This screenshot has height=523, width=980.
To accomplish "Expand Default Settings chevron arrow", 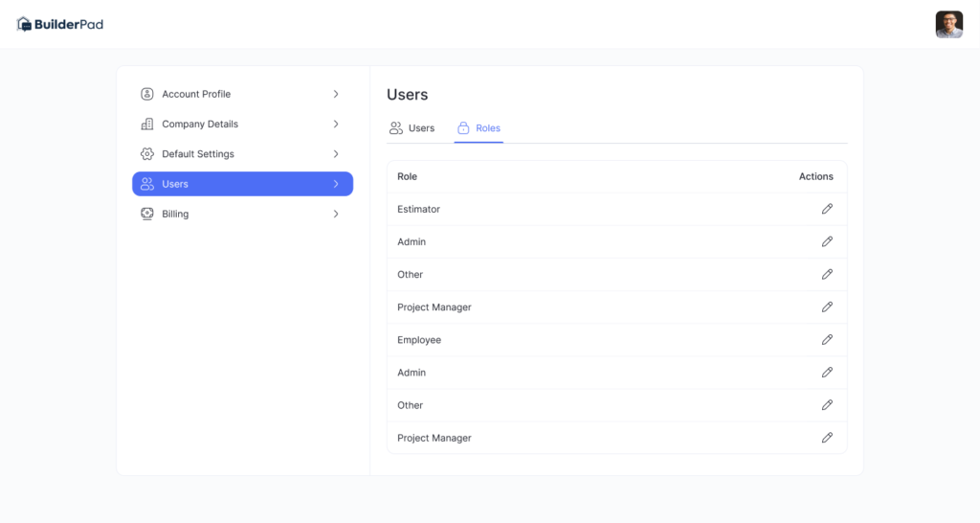I will [x=336, y=154].
